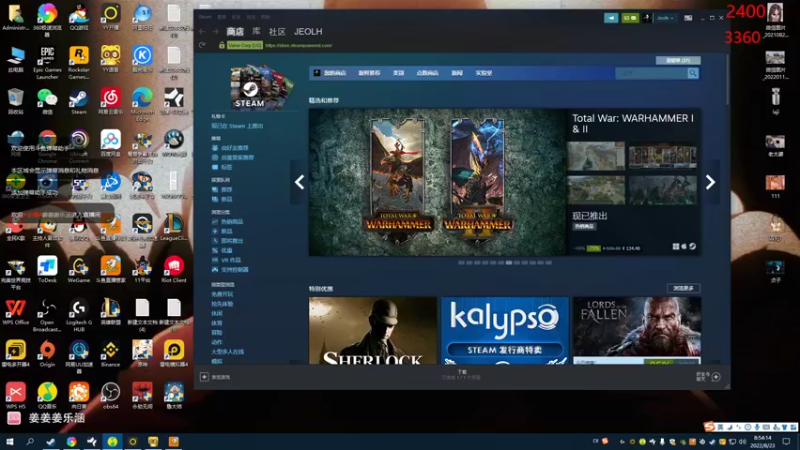
Task: Select the Steam desktop shortcut icon
Action: pos(79,101)
